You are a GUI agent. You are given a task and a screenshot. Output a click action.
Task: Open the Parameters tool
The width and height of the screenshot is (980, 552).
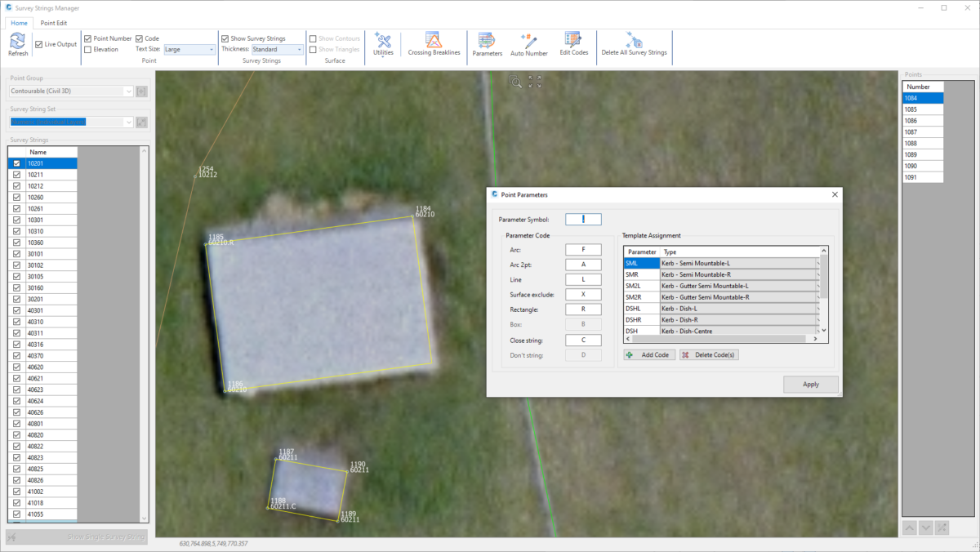point(487,43)
